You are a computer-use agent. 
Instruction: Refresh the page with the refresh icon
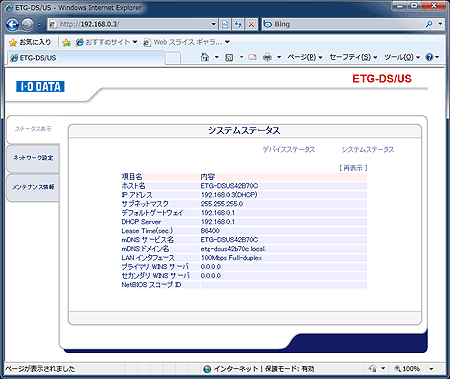(x=238, y=24)
